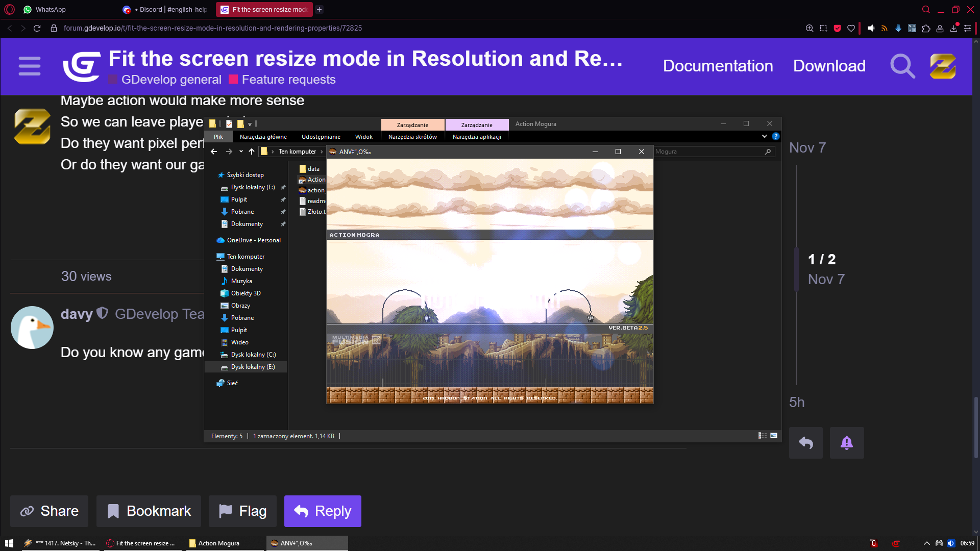Open the Widok ribbon tab
This screenshot has height=551, width=980.
click(x=363, y=137)
